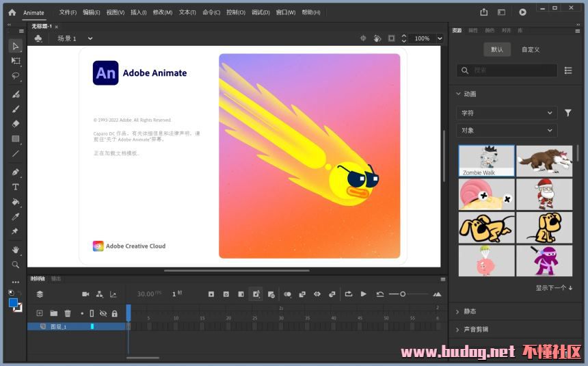Click the Test Movie play button at top right
The height and width of the screenshot is (366, 588).
(522, 12)
